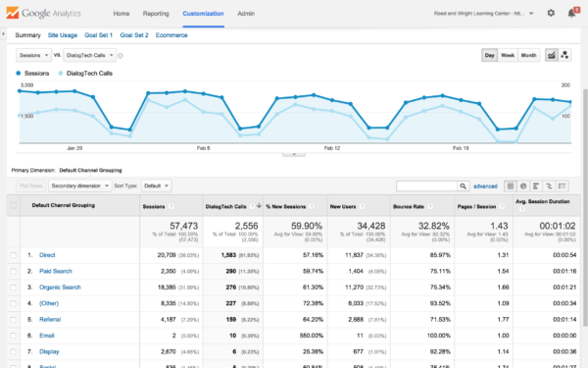
Task: Select the percentage pie view icon
Action: pos(523,185)
